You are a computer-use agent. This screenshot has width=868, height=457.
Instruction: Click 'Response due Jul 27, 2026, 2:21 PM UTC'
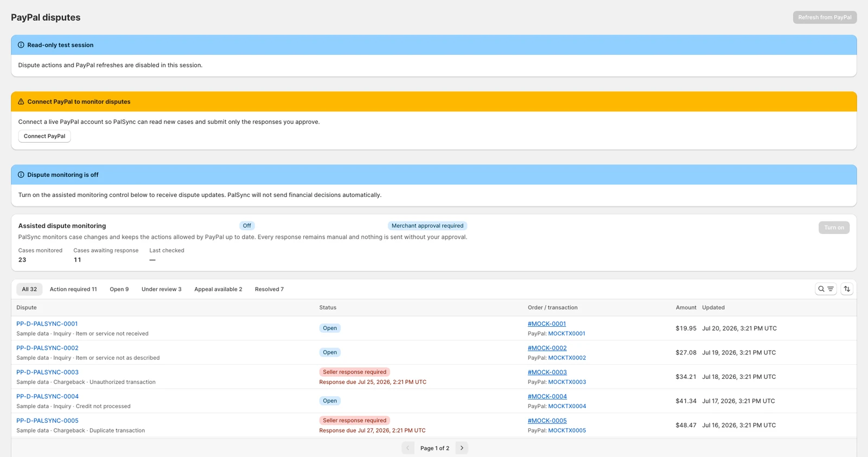[372, 430]
